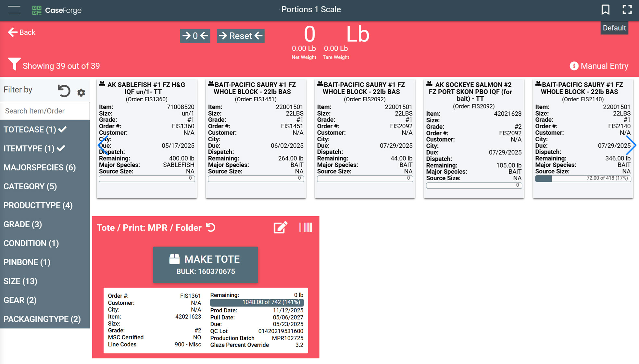
Task: Expand the CATEGORY (5) filter
Action: (x=30, y=186)
